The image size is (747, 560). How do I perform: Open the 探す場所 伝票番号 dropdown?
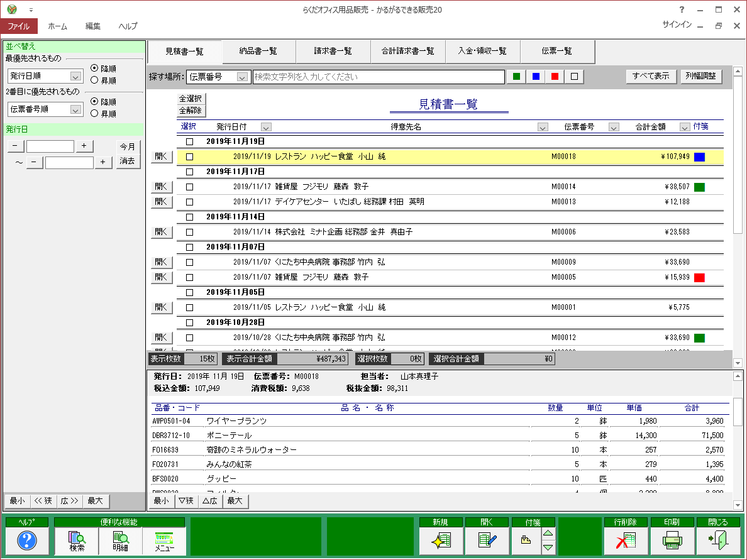[242, 77]
